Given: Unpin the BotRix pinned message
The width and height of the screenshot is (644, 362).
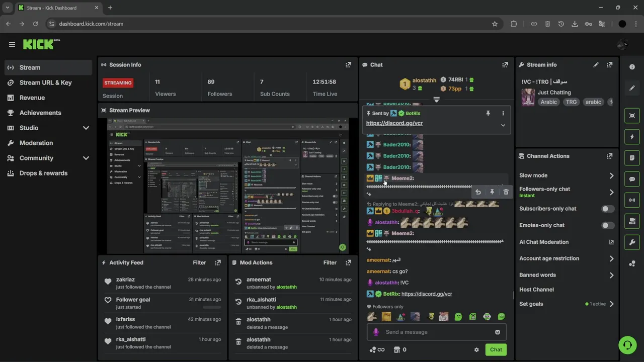Looking at the screenshot, I should (488, 114).
